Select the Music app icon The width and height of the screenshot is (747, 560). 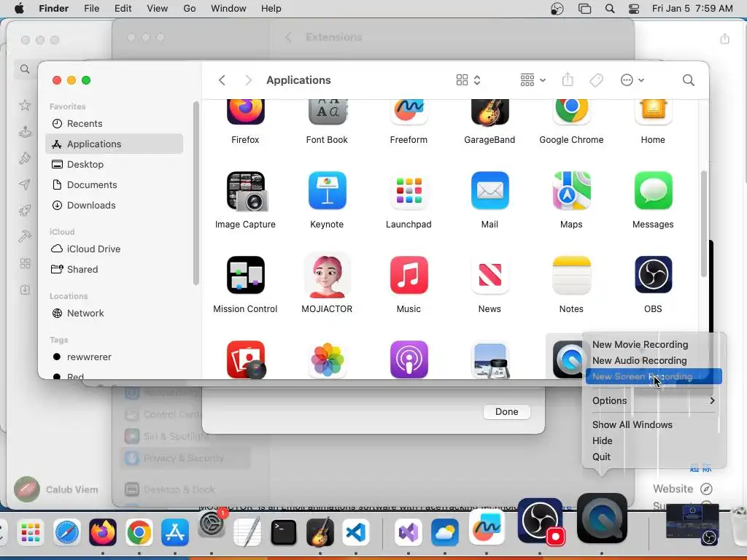409,275
